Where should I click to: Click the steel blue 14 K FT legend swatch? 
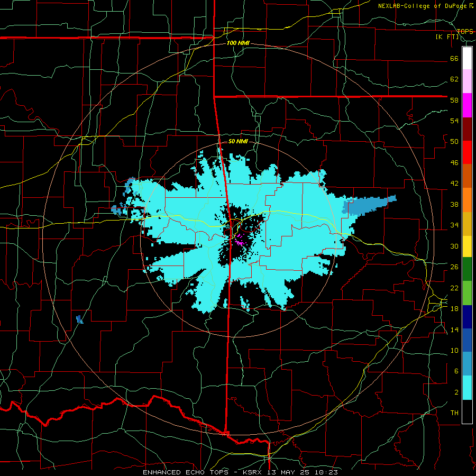click(467, 364)
